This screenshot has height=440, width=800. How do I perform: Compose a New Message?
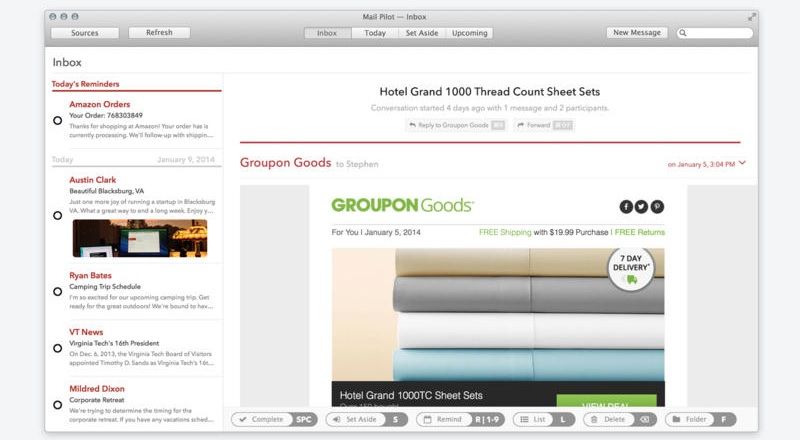point(637,32)
